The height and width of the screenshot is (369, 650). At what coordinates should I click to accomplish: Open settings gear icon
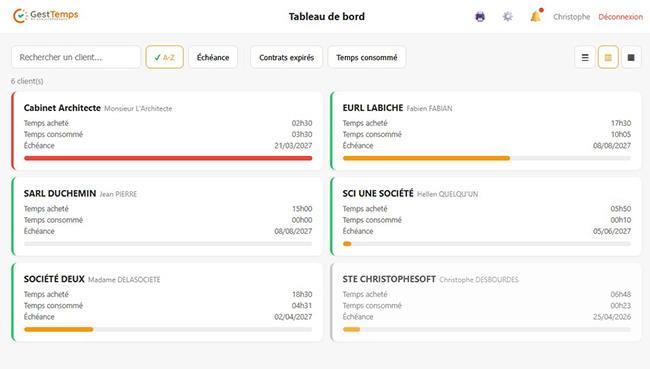(507, 17)
